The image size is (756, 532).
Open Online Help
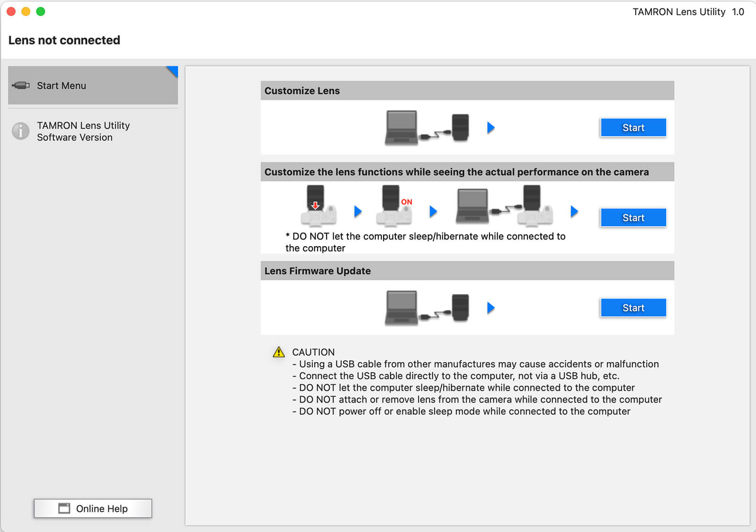click(93, 508)
